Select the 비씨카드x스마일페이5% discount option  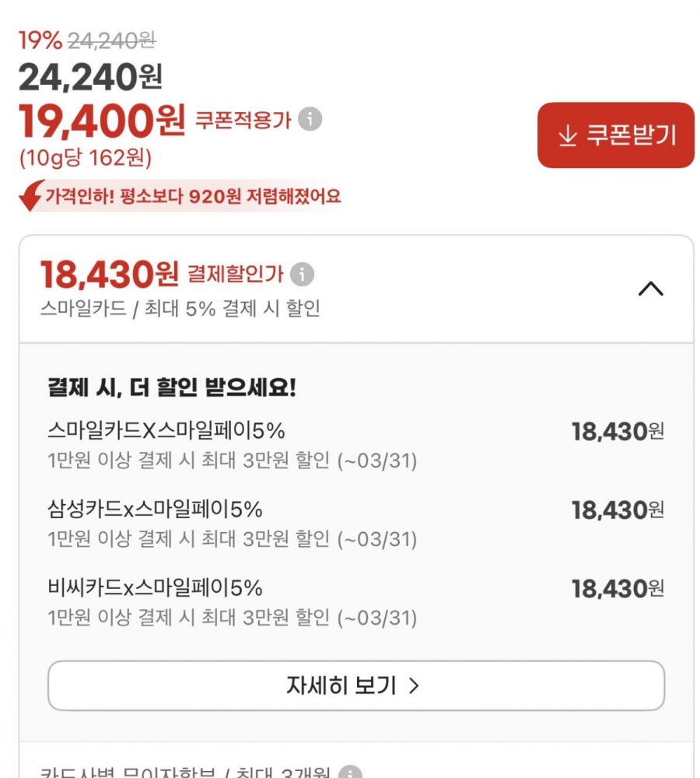click(x=155, y=587)
